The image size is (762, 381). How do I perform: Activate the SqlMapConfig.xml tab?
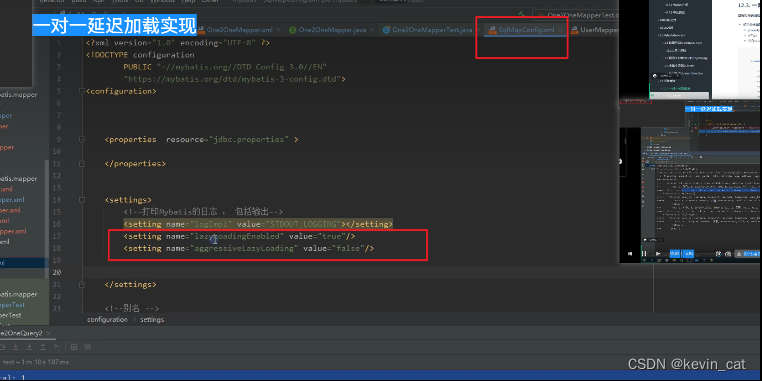[x=526, y=30]
